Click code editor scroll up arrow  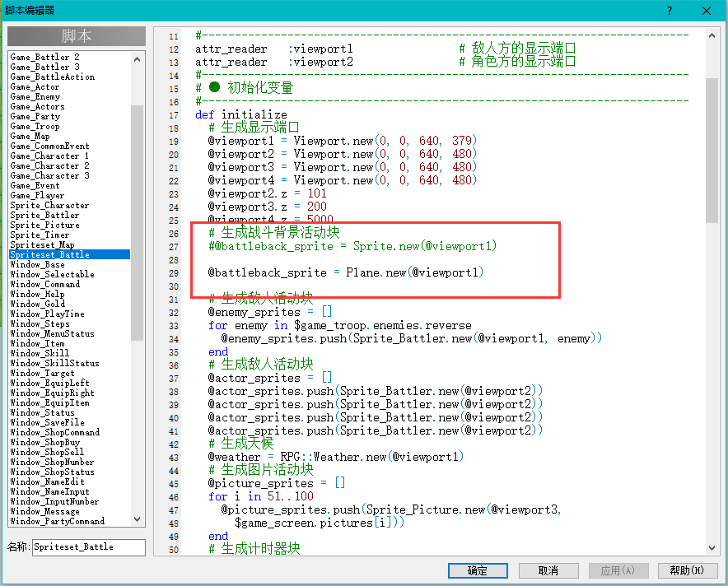tap(712, 35)
